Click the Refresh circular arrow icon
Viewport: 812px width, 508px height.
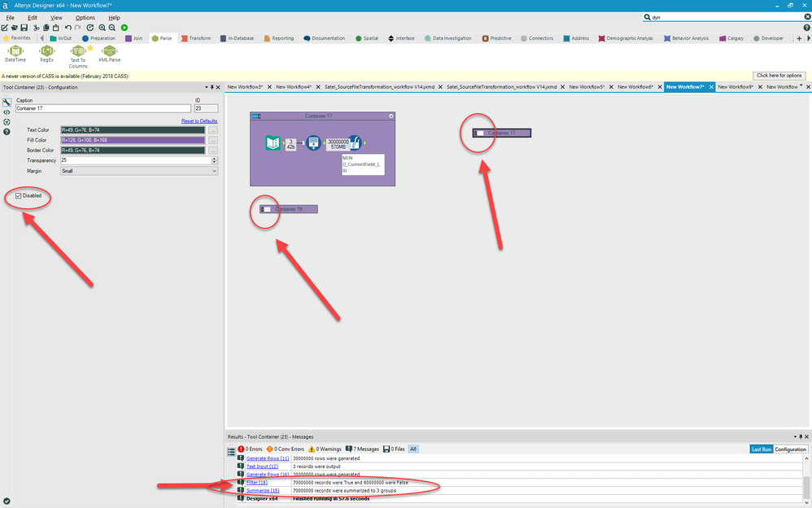tap(90, 28)
